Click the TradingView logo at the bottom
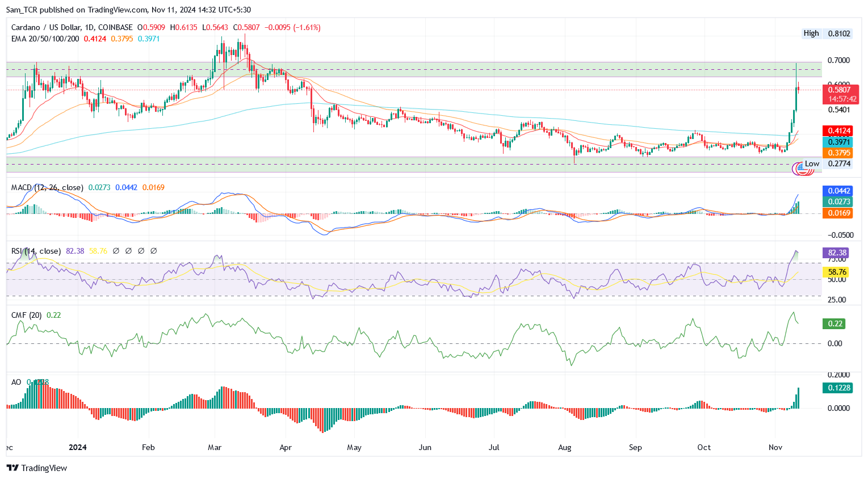 point(36,468)
